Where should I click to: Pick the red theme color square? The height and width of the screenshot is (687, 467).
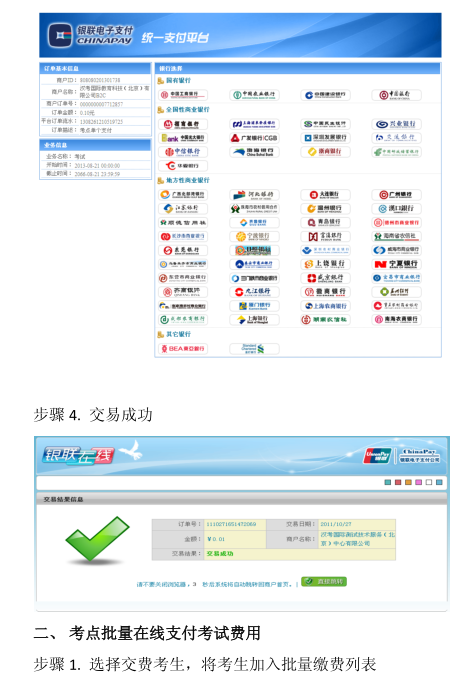tap(398, 482)
